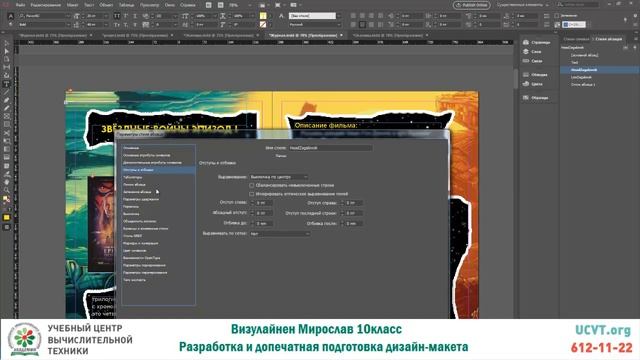The height and width of the screenshot is (360, 640).
Task: Open the Цвет panel
Action: pos(533,84)
